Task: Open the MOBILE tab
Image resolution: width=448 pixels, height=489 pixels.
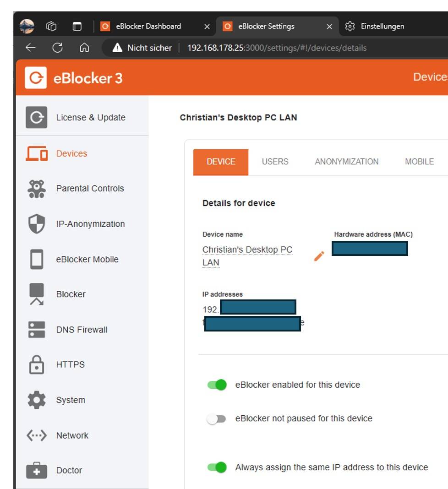Action: pos(419,162)
